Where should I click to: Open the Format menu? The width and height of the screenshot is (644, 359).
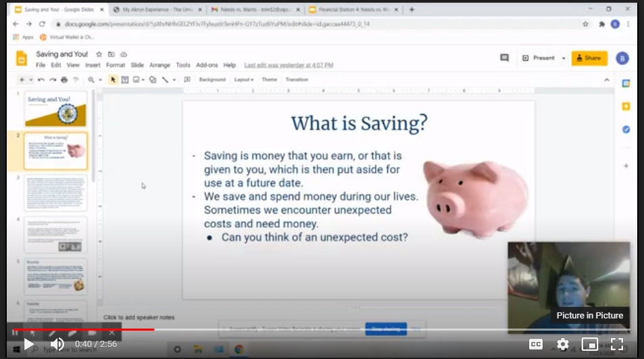click(116, 65)
